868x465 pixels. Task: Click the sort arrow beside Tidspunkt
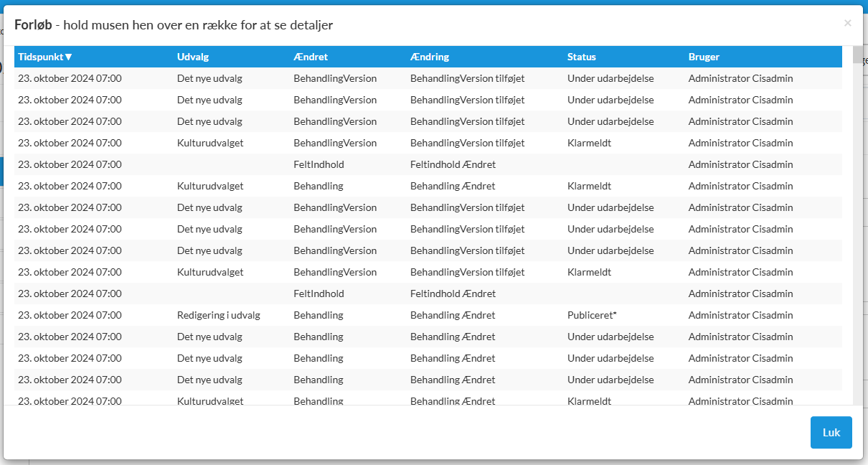tap(69, 57)
